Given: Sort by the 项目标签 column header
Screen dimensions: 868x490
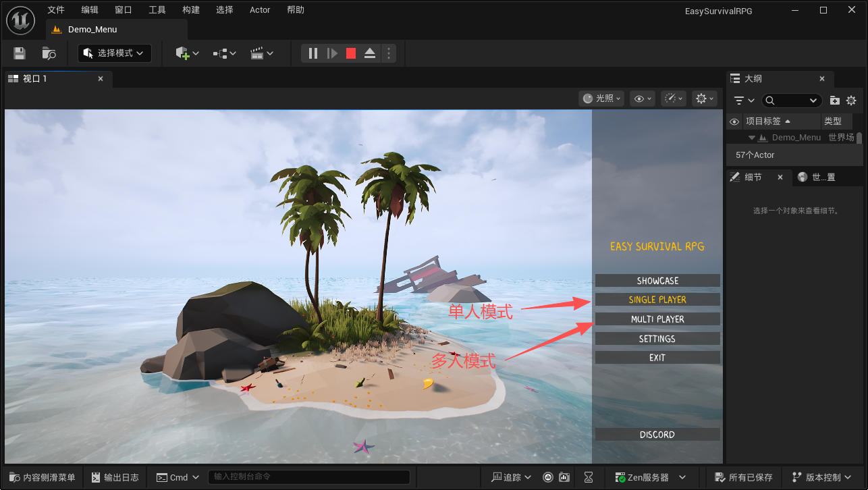Looking at the screenshot, I should 782,121.
